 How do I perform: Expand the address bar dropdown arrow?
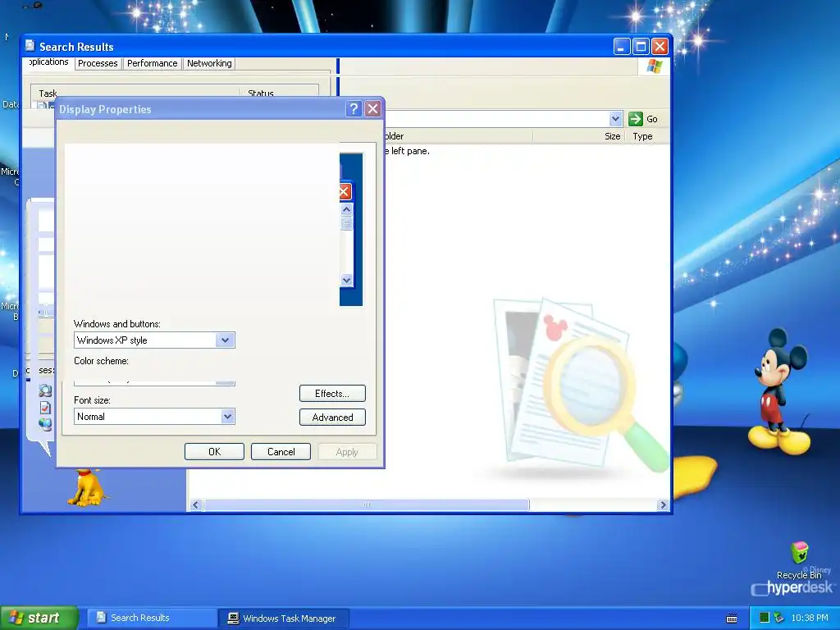point(615,119)
